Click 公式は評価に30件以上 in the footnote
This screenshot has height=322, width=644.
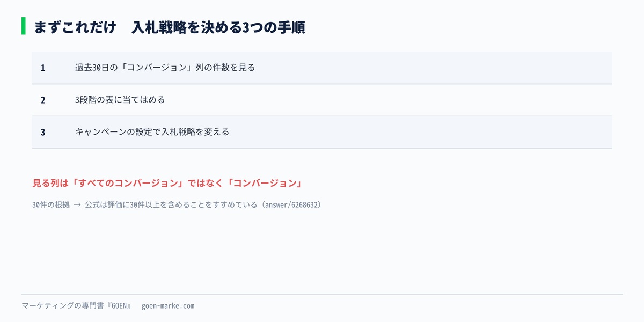coord(122,205)
